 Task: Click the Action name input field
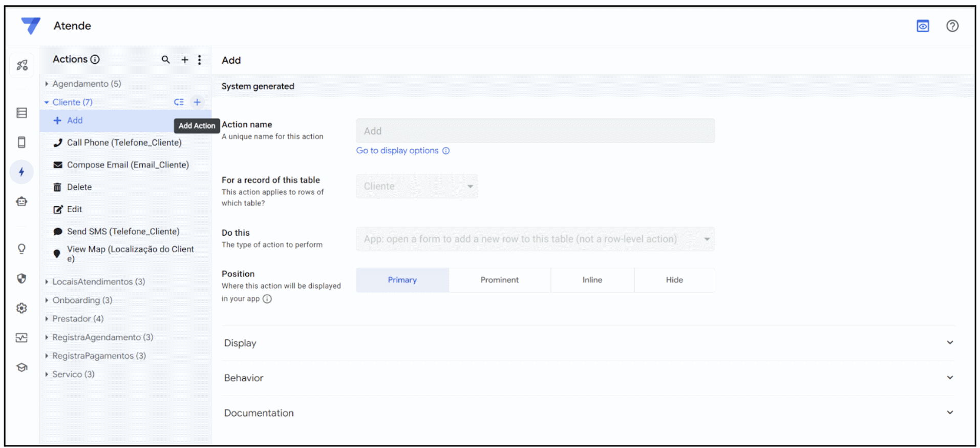(535, 131)
